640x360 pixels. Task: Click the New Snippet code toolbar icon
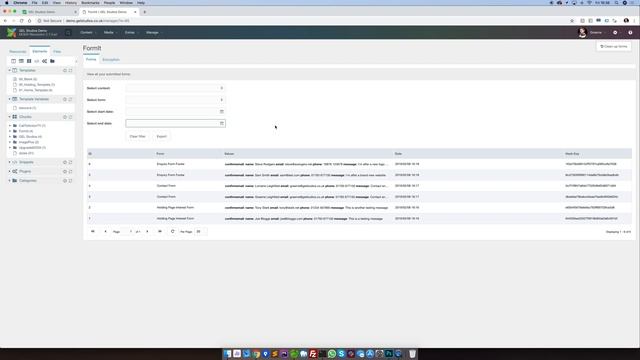click(x=37, y=61)
